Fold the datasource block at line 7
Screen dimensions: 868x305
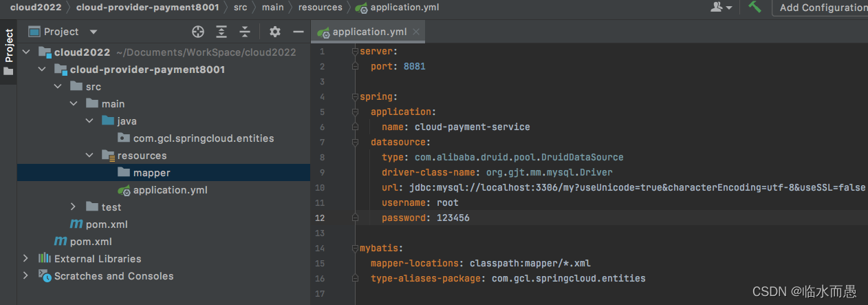[x=355, y=142]
